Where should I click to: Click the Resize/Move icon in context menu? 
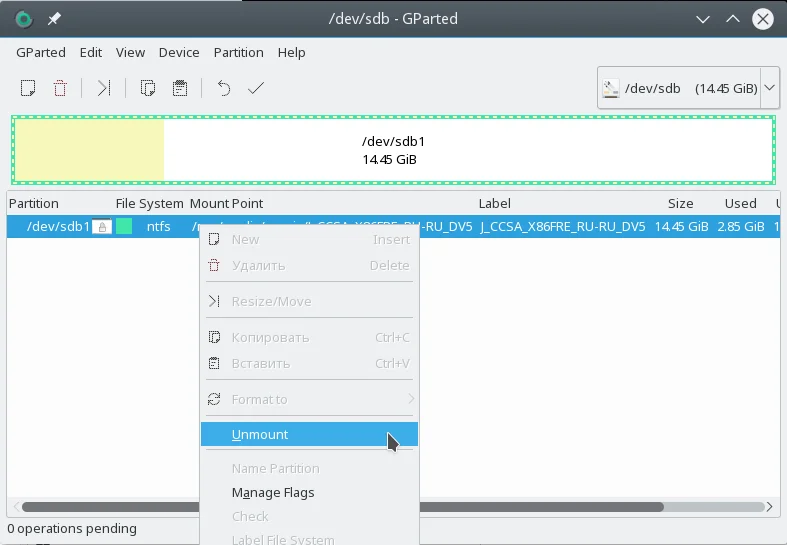[x=214, y=301]
